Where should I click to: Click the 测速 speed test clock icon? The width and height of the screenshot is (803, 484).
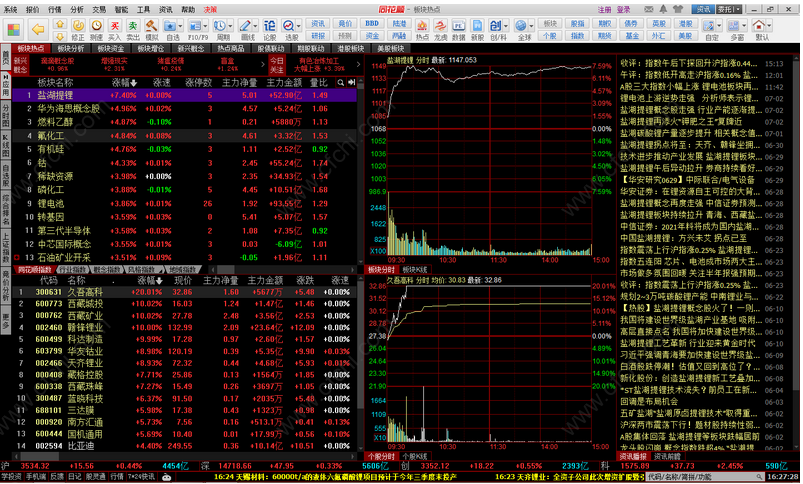[96, 29]
